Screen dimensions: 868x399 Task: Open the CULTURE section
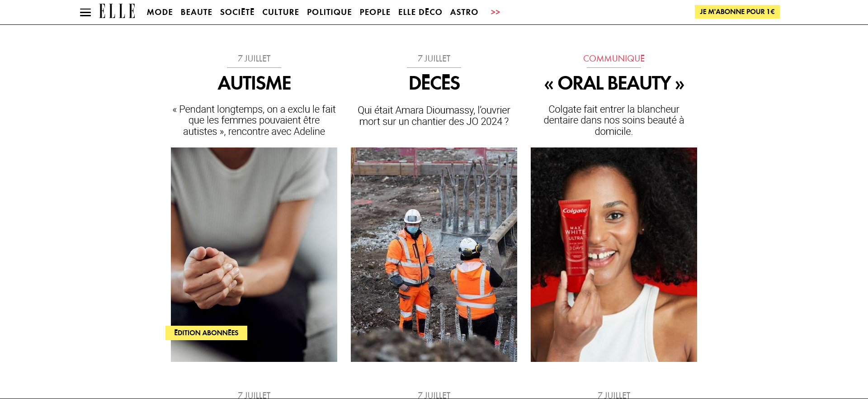click(280, 12)
